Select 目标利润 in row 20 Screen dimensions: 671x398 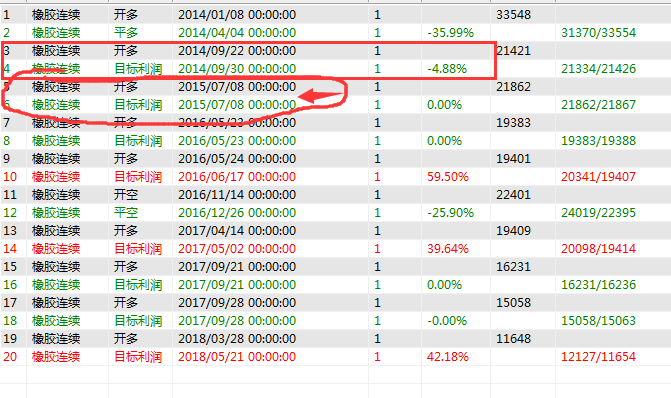click(138, 356)
